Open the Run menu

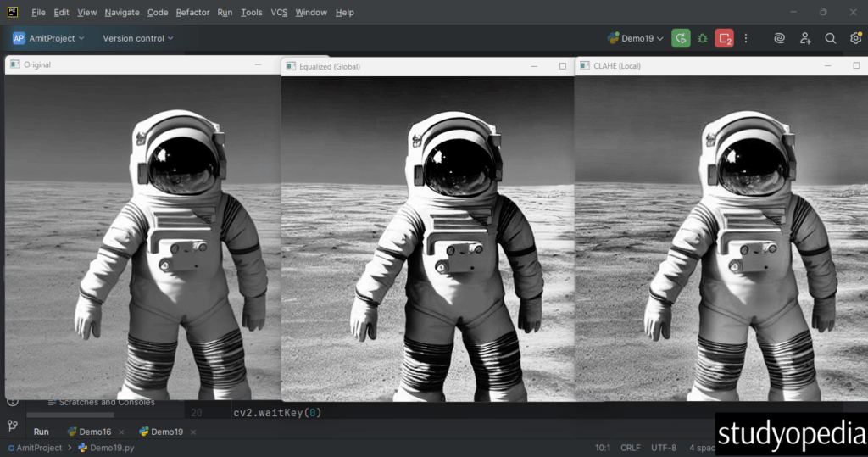click(x=225, y=12)
